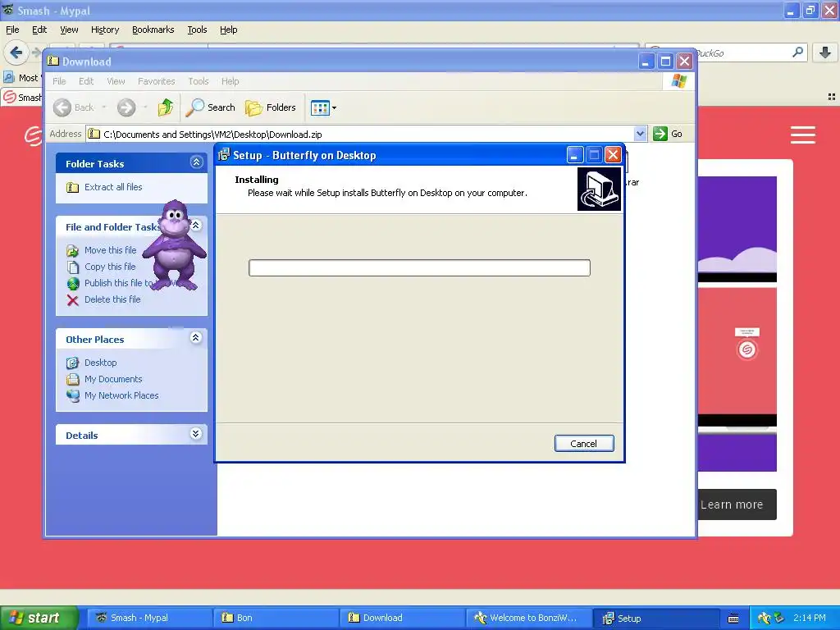Viewport: 840px width, 630px height.
Task: Click the installation progress bar
Action: coord(419,268)
